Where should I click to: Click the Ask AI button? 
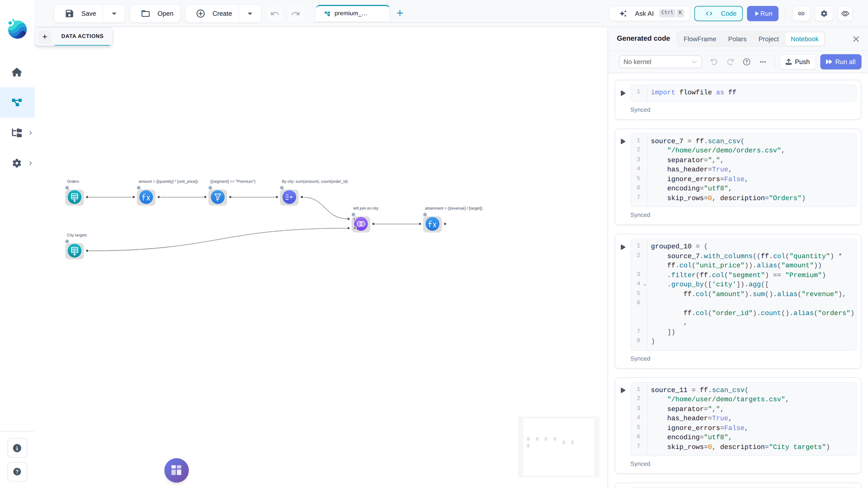pyautogui.click(x=650, y=13)
